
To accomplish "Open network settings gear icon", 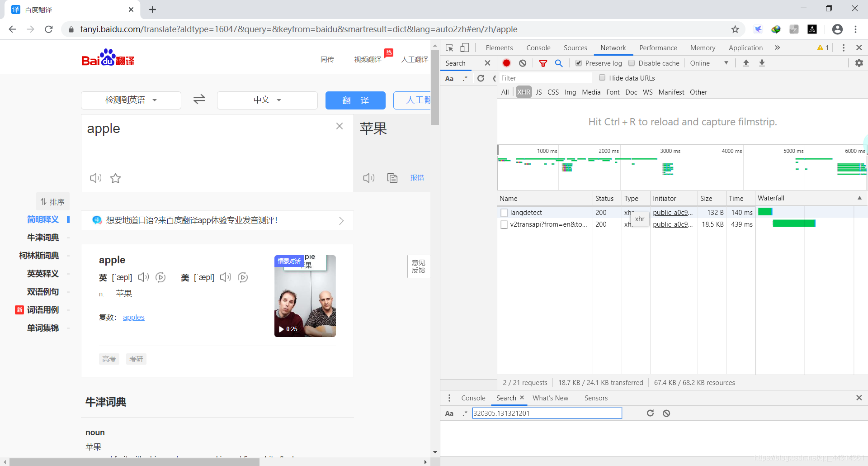I will (859, 63).
